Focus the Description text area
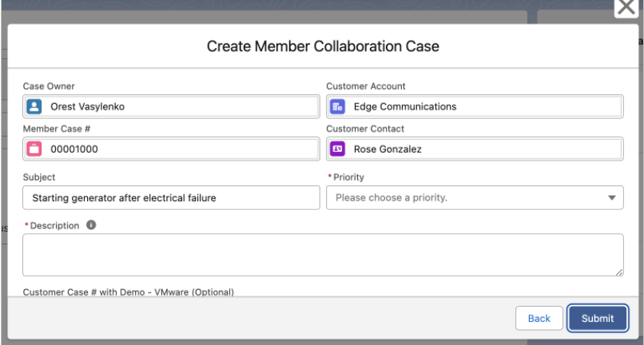The width and height of the screenshot is (644, 345). click(x=323, y=255)
